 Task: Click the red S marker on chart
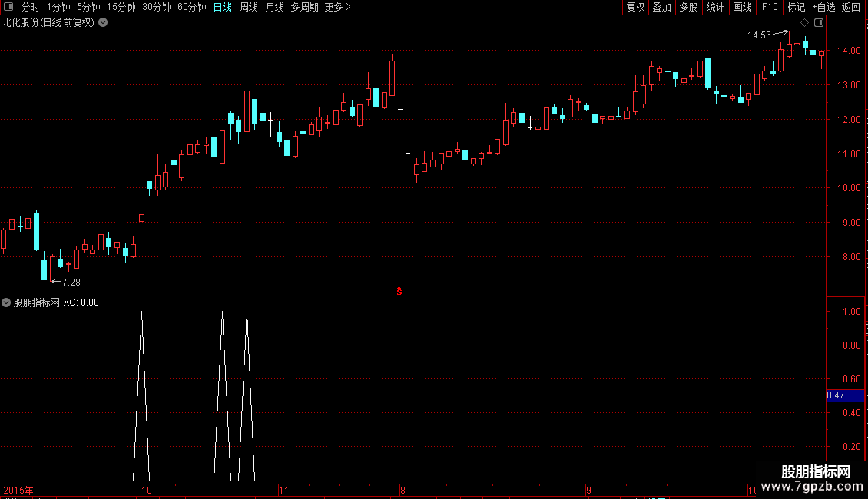coord(399,291)
